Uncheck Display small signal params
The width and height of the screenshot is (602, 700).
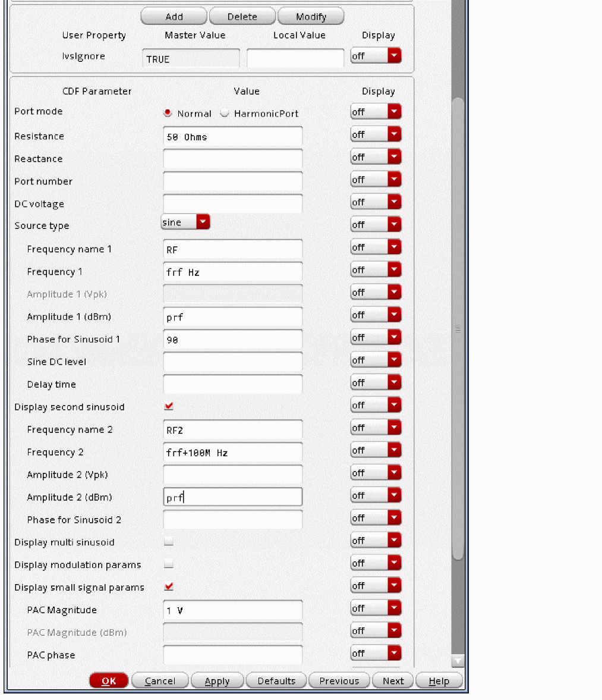(169, 586)
